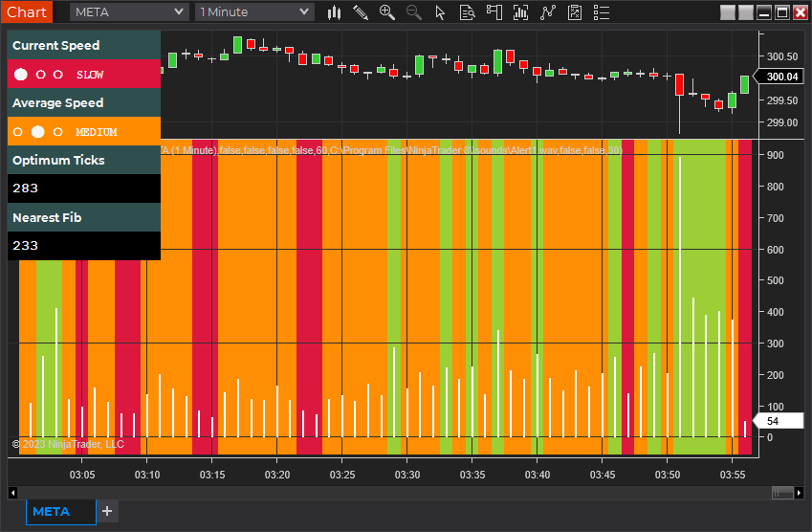812x532 pixels.
Task: Click the SLOW speed label
Action: [90, 75]
